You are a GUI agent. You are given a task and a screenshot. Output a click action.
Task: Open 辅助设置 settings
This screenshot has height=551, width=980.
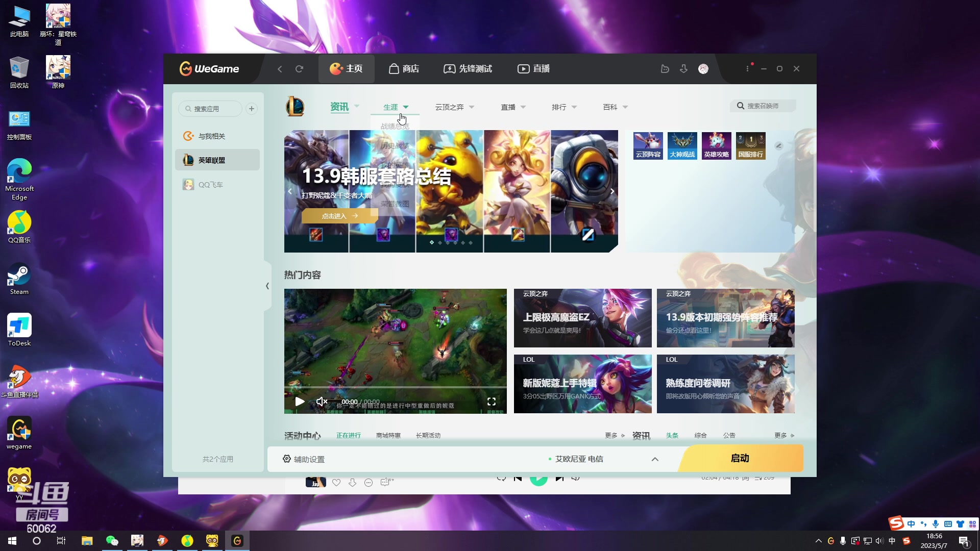(x=304, y=459)
